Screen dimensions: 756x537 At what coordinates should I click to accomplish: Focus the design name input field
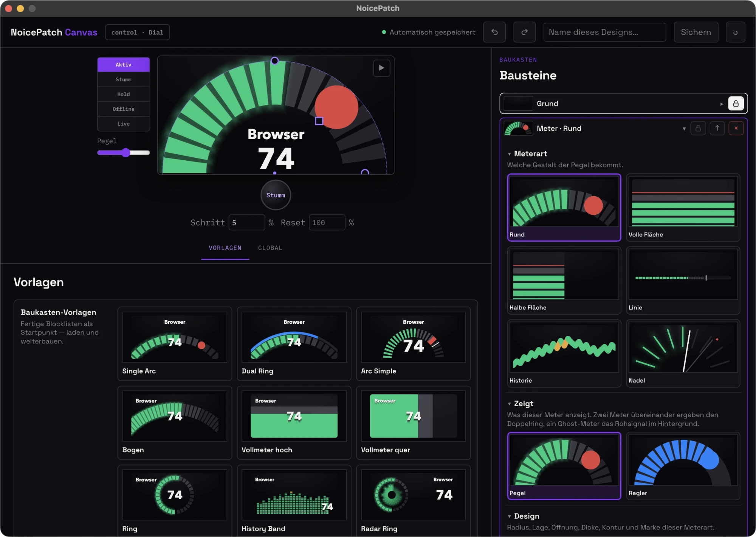604,32
